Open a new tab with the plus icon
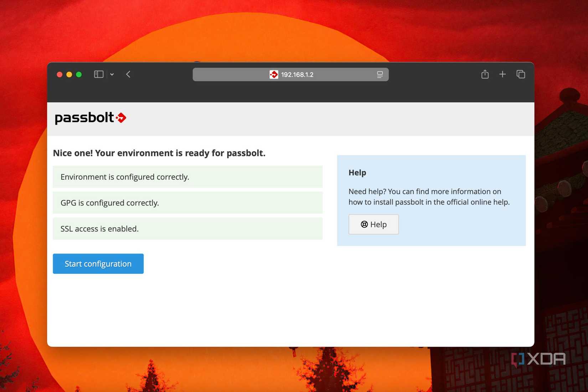The width and height of the screenshot is (588, 392). [502, 74]
